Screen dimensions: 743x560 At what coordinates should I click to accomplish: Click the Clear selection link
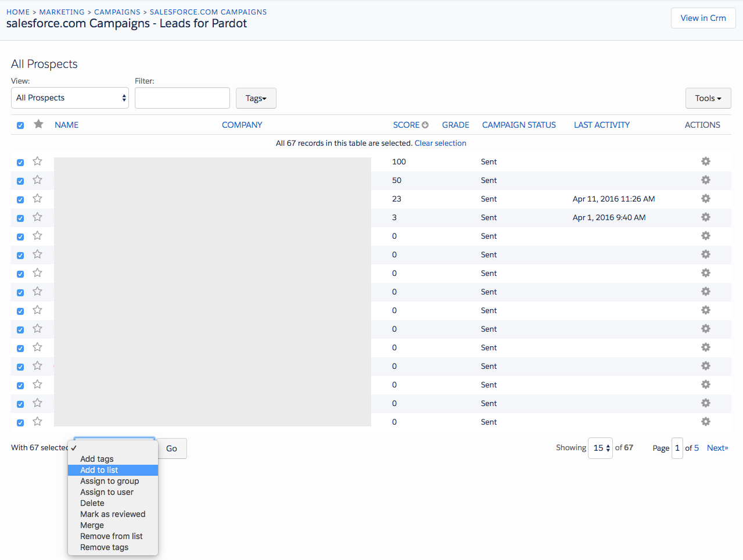(x=440, y=143)
